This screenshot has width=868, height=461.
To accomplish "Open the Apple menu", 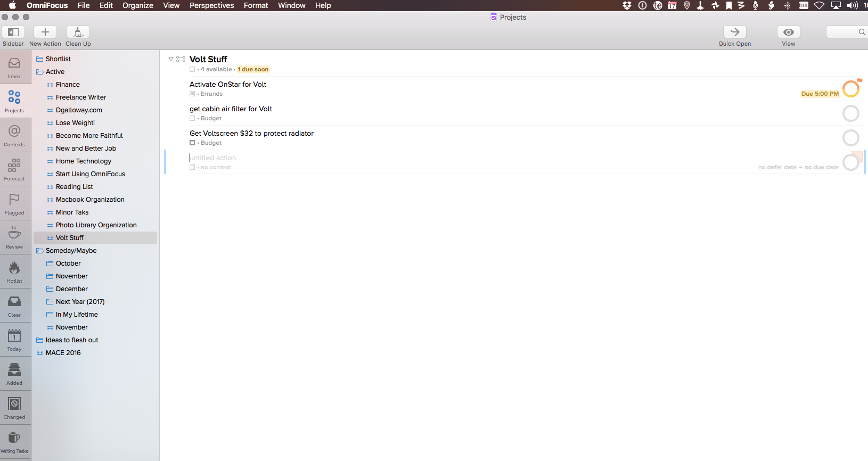I will pos(12,5).
